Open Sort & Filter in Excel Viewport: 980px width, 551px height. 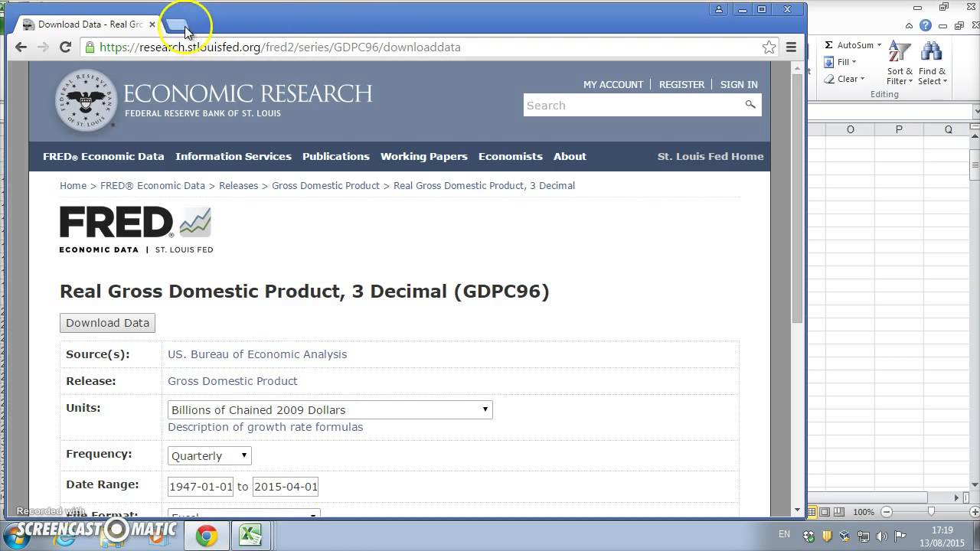click(x=900, y=64)
